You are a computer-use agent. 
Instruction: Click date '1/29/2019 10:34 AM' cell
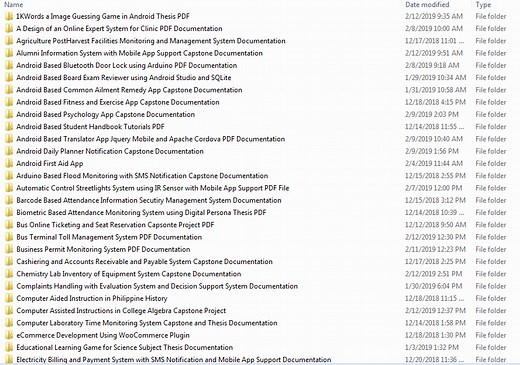point(436,78)
